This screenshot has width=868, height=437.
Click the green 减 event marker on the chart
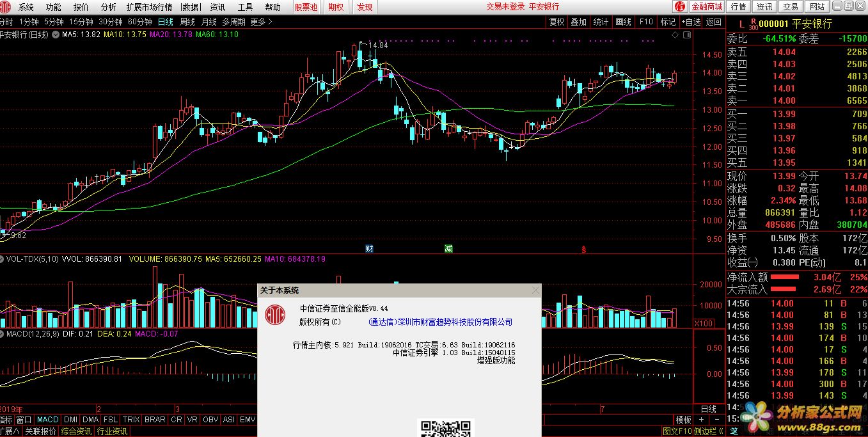coord(448,248)
